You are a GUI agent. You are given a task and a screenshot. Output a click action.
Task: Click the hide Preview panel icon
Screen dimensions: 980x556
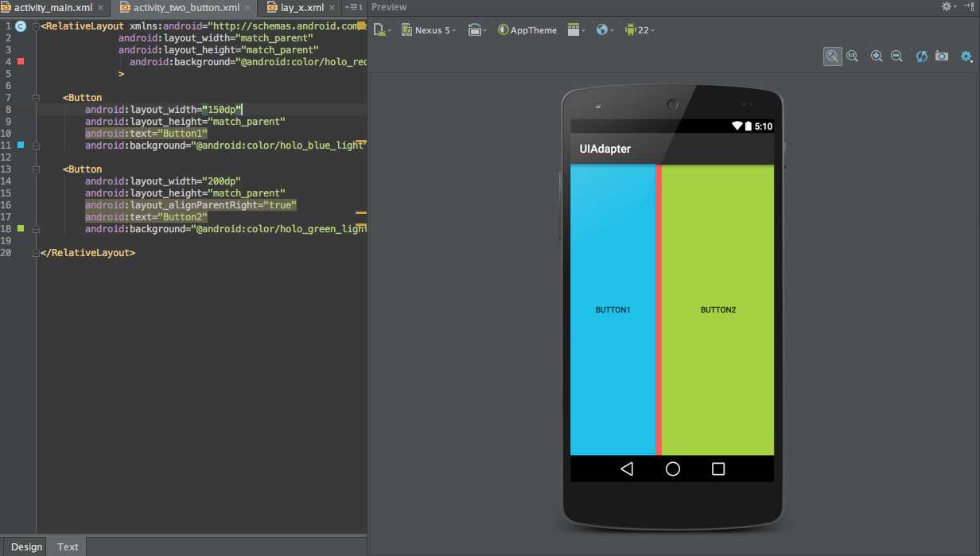(970, 6)
